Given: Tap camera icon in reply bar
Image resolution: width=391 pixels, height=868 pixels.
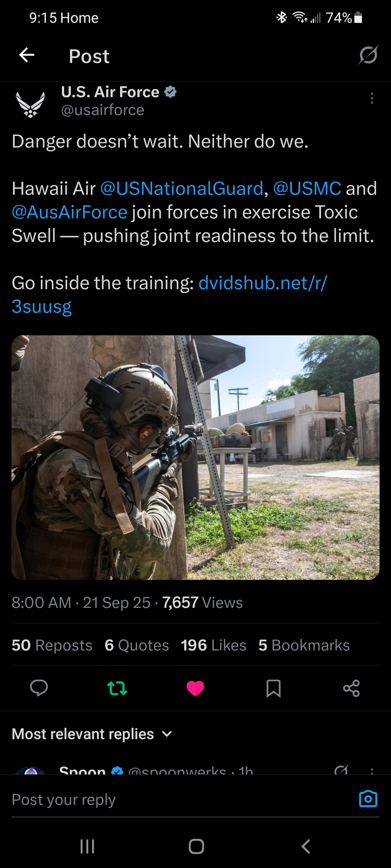Looking at the screenshot, I should tap(368, 798).
